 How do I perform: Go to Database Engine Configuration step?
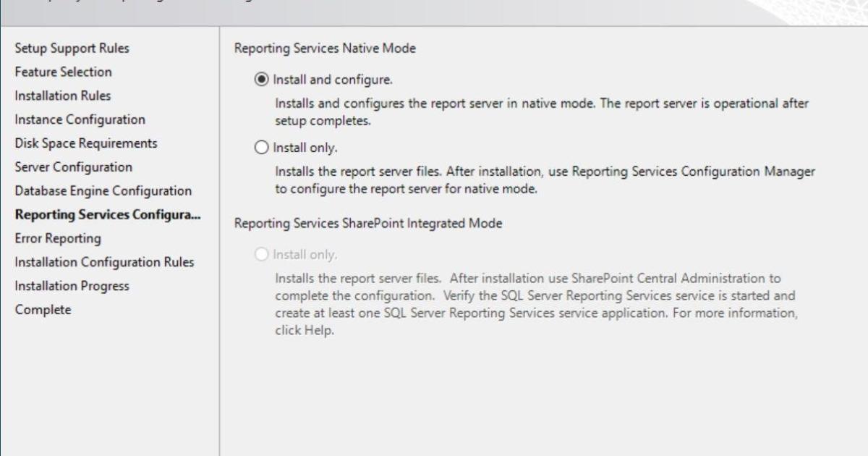click(103, 191)
